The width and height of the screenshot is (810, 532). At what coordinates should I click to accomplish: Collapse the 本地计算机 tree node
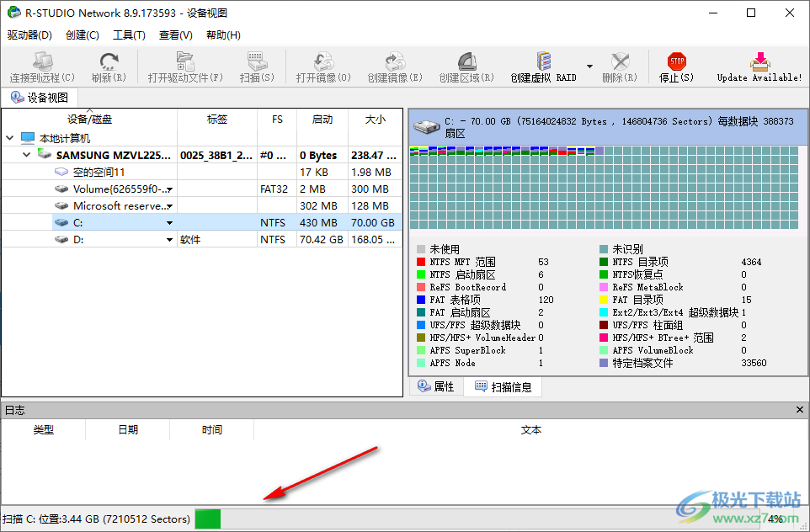[x=9, y=138]
